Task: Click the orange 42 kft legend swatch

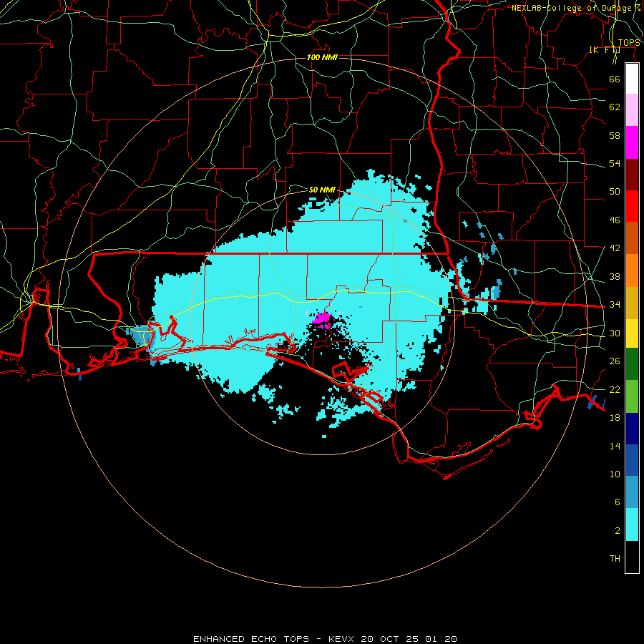Action: pyautogui.click(x=632, y=270)
